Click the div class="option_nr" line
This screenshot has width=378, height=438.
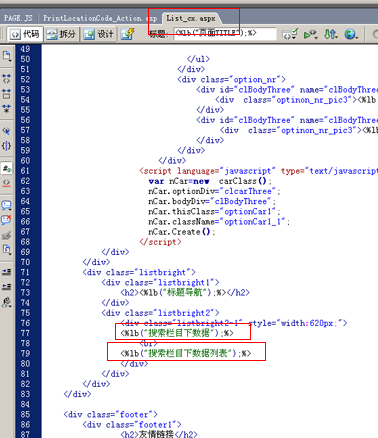click(x=232, y=80)
